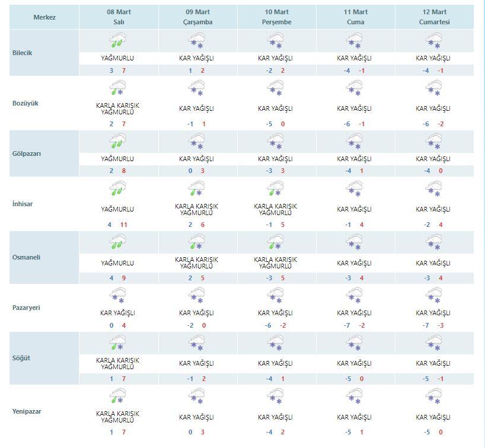485x448 pixels.
Task: Click Bilecik rain icon for 08 Mart
Action: (x=117, y=40)
